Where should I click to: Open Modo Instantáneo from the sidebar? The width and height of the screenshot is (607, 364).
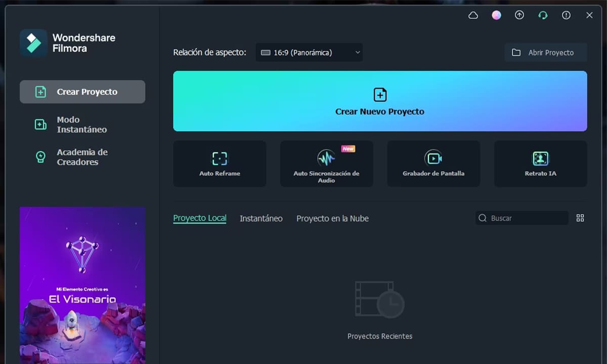pyautogui.click(x=82, y=124)
